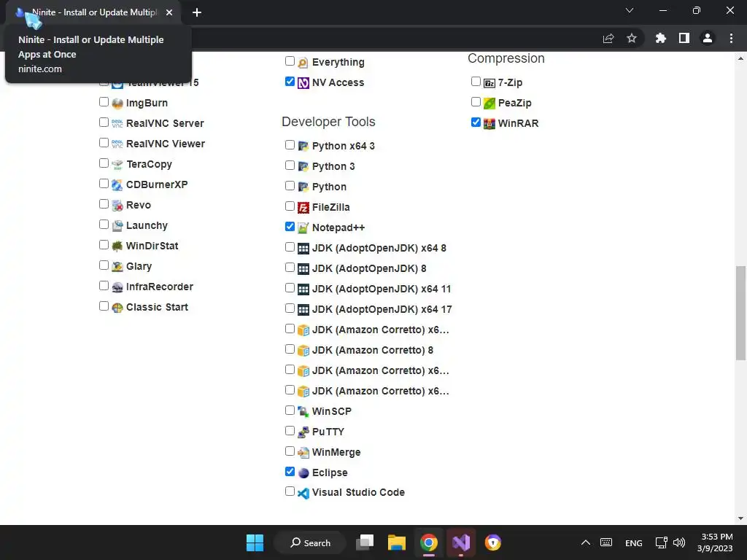Screen dimensions: 747x560
Task: Click the Windows taskbar Search box
Action: [310, 542]
